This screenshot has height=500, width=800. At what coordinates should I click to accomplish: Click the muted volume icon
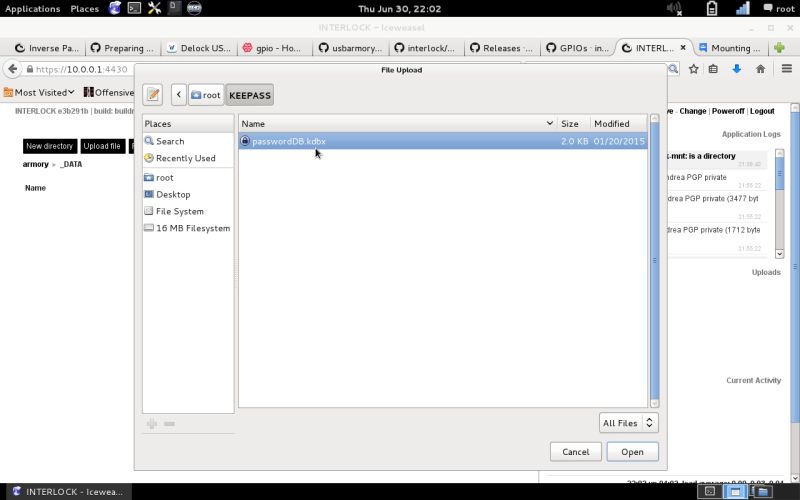point(674,8)
